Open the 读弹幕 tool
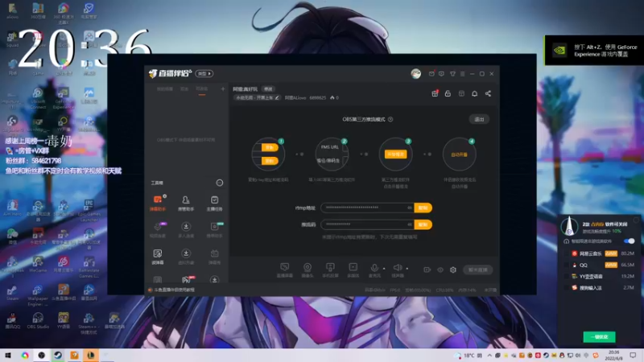 tap(158, 257)
